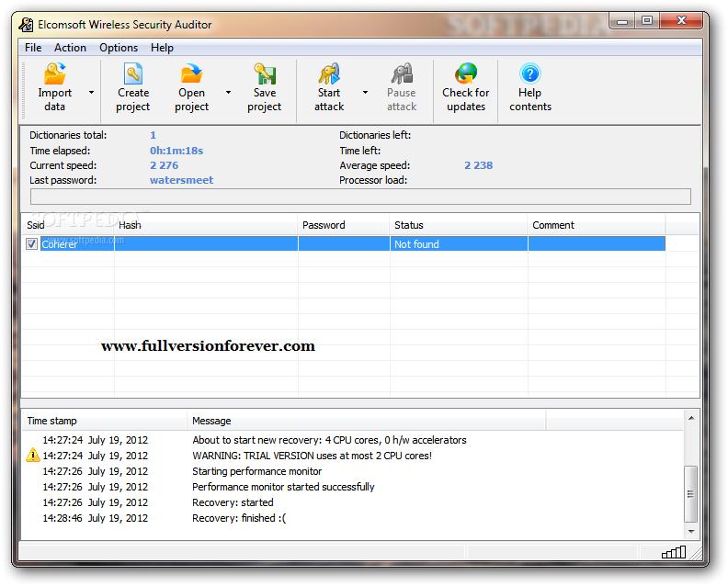
Task: Click timestamp '14:28:46 July 19, 2012'
Action: 96,518
